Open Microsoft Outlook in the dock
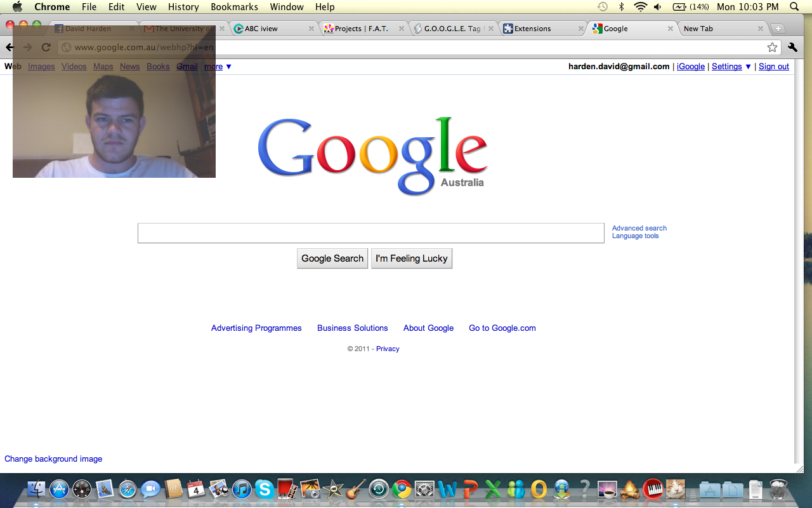Screen dimensions: 812x508 539,489
